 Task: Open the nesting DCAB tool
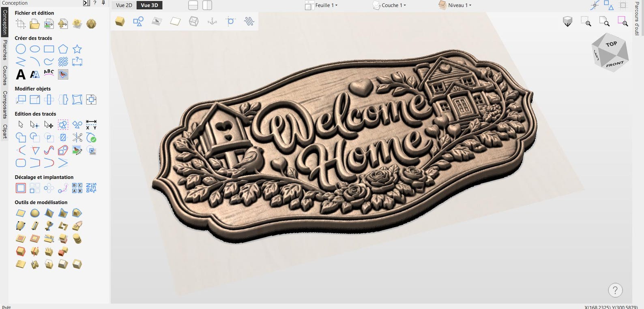coord(77,188)
